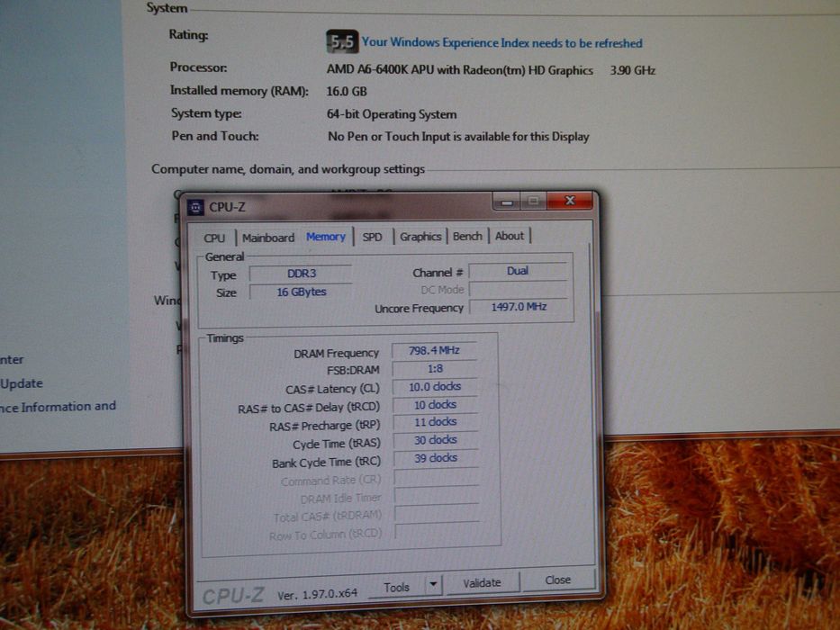Click the Installed memory value 16.0 GB
This screenshot has height=630, width=840.
click(347, 92)
